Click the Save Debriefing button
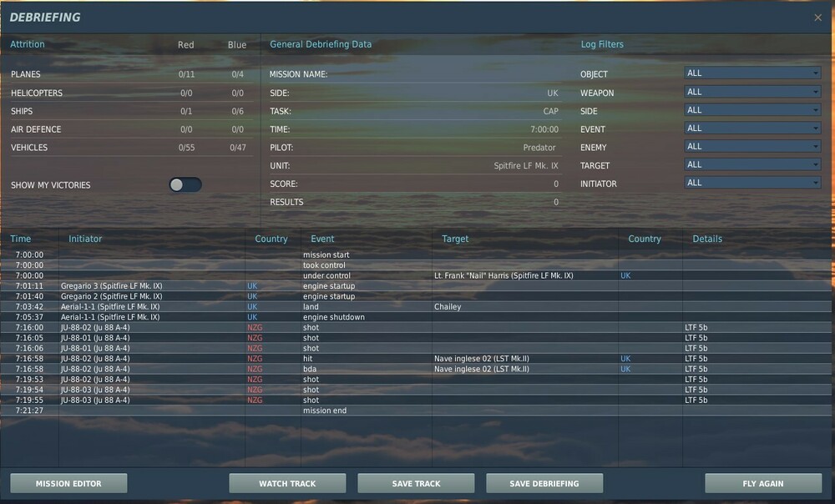Screen dimensions: 835x504 [544, 483]
